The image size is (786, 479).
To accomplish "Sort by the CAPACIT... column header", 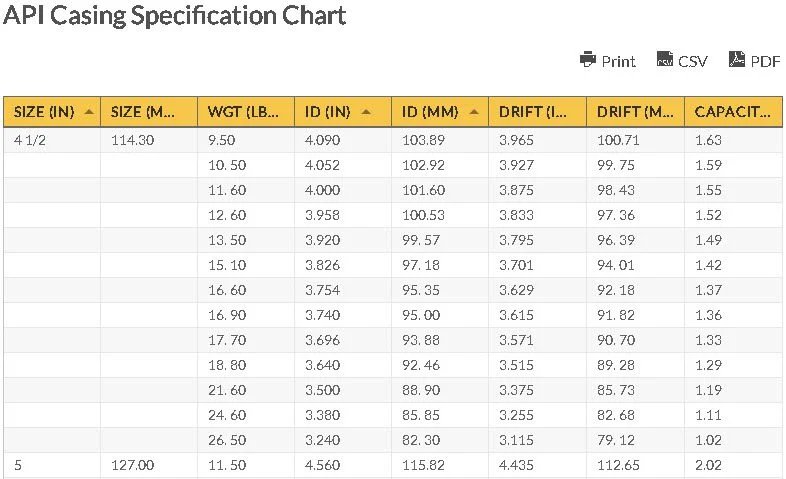I will [x=732, y=111].
